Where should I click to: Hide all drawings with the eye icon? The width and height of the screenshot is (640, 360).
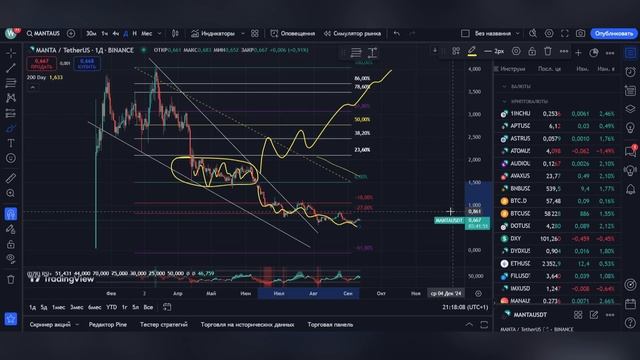[x=11, y=259]
